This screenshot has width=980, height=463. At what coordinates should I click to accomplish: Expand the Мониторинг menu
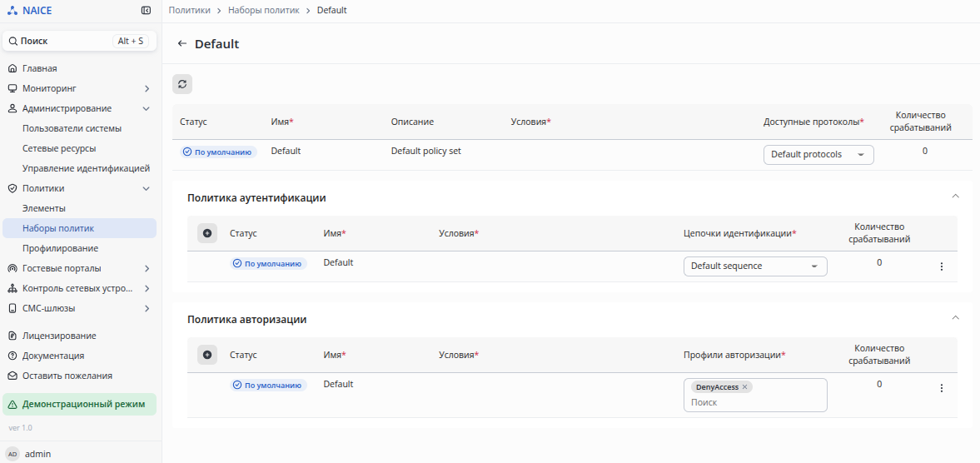click(x=147, y=88)
